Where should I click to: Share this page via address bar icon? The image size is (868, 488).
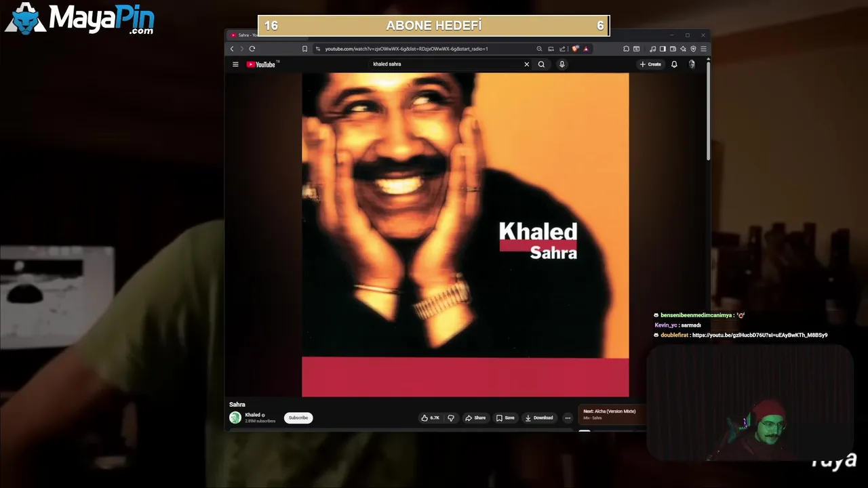pyautogui.click(x=562, y=49)
